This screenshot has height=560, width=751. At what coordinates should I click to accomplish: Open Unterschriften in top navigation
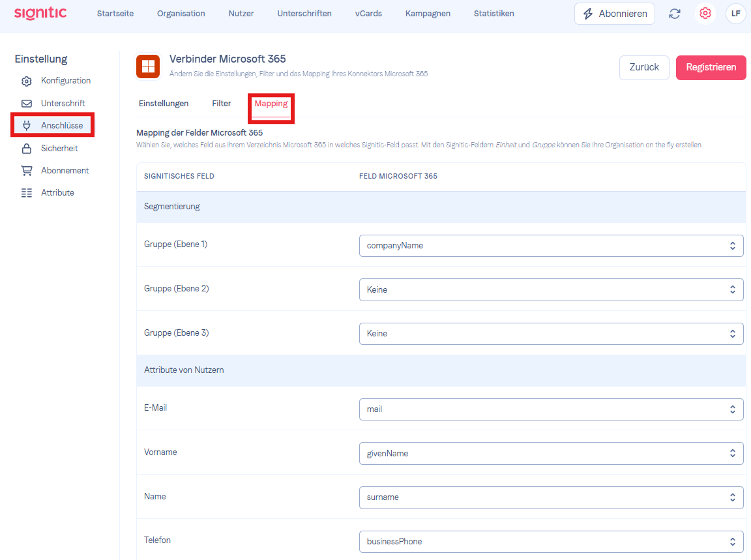304,14
